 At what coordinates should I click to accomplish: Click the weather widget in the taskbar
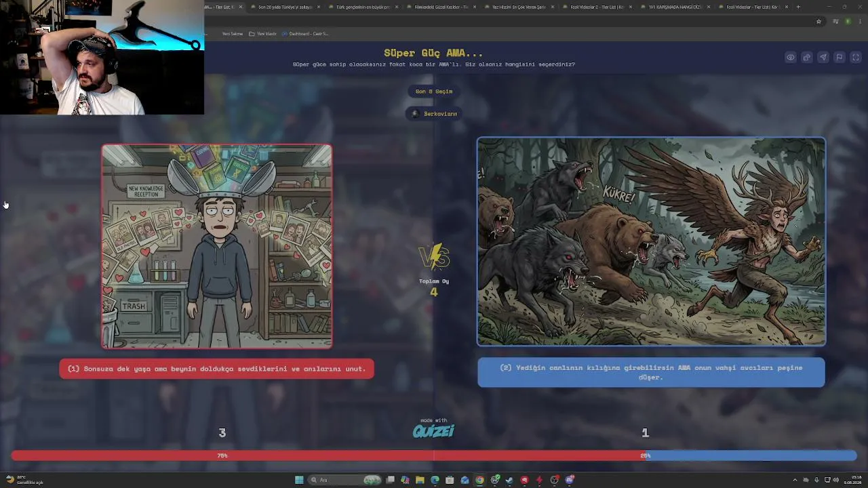tap(24, 480)
